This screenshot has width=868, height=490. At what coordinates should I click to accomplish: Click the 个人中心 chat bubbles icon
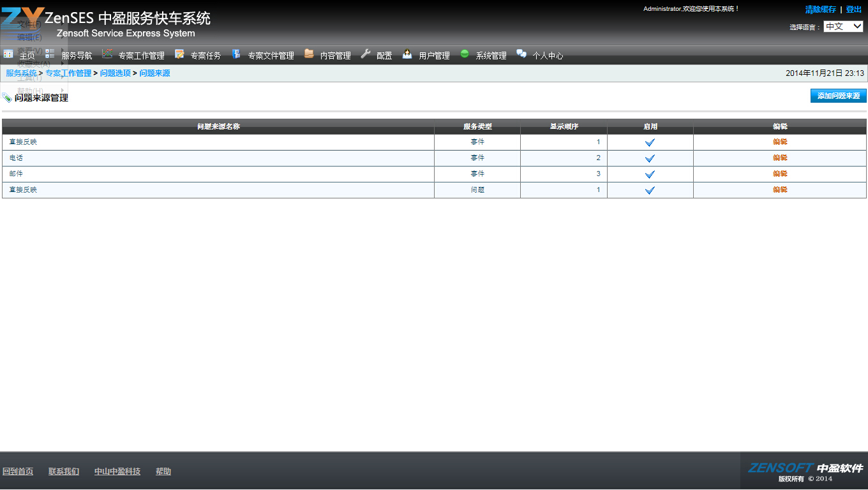(x=521, y=54)
